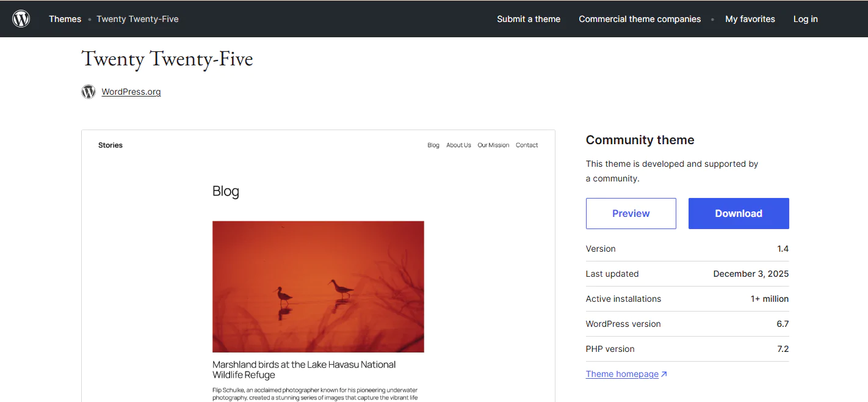Click the Log in link
This screenshot has height=402, width=868.
point(805,19)
